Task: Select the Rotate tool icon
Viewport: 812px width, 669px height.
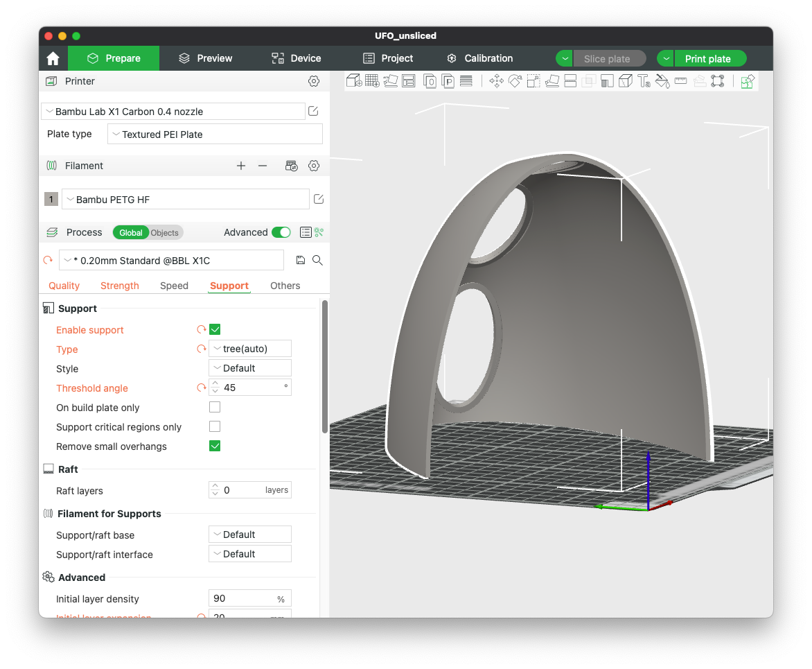Action: click(x=515, y=81)
